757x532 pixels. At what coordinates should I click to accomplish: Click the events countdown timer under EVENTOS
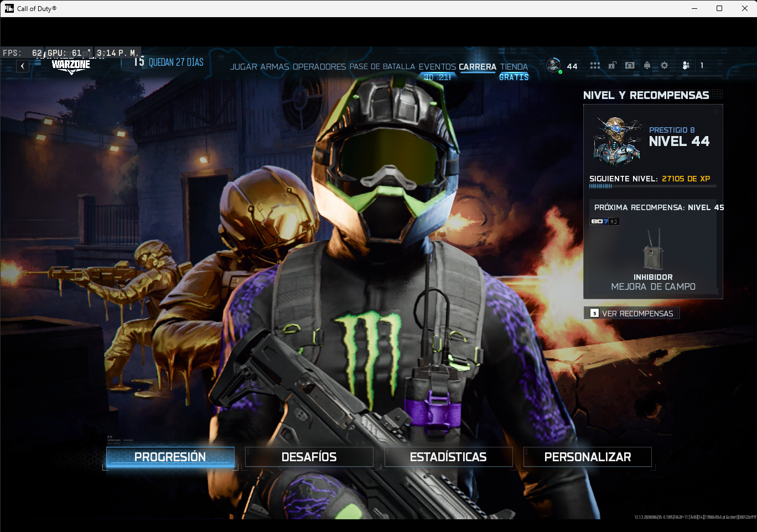pyautogui.click(x=437, y=77)
